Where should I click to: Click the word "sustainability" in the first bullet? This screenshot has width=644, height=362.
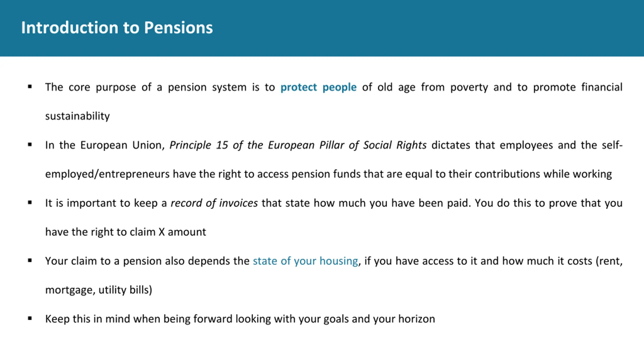[77, 116]
